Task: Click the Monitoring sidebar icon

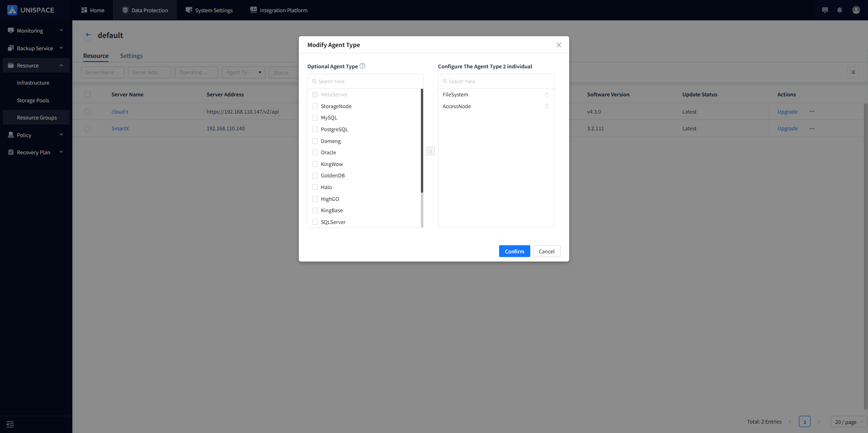Action: (x=11, y=30)
